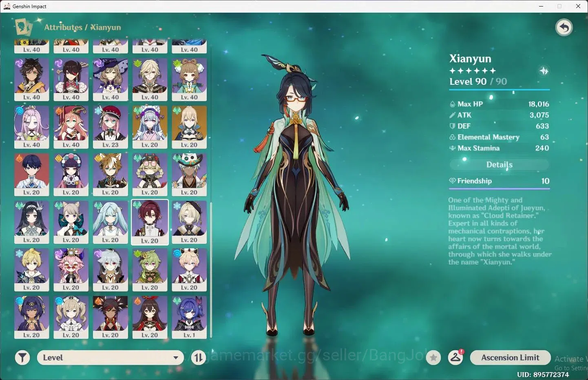The width and height of the screenshot is (588, 380).
Task: Select pink-haired Hydro Kokomi portrait
Action: click(32, 127)
